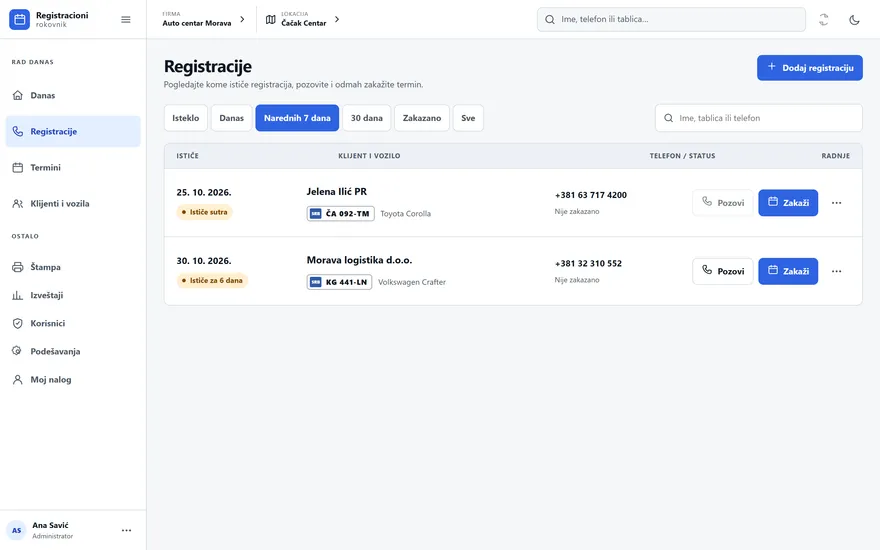Focus the top global search field
Screen dimensions: 880x550
(x=671, y=19)
